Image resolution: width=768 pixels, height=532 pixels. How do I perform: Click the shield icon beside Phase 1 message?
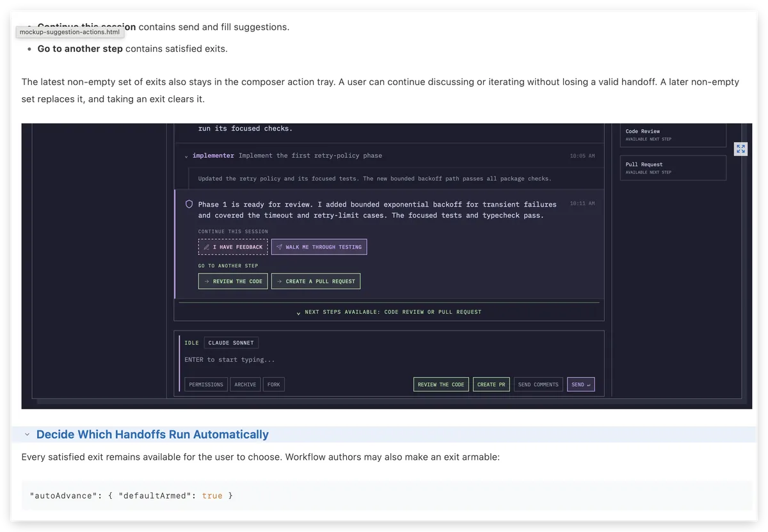coord(189,205)
